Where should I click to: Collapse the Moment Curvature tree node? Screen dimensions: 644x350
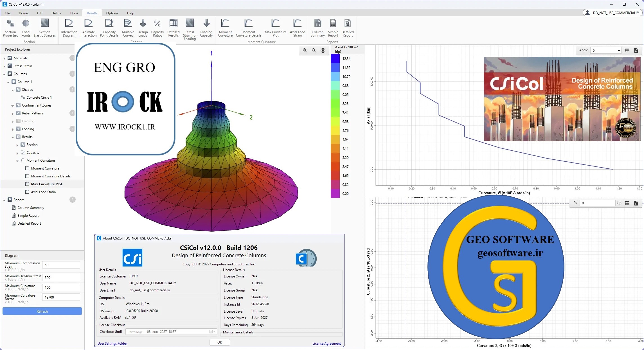pyautogui.click(x=17, y=161)
